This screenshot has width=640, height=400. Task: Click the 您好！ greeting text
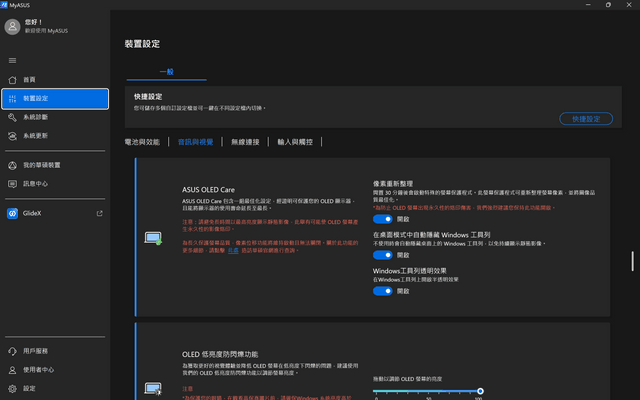point(33,22)
